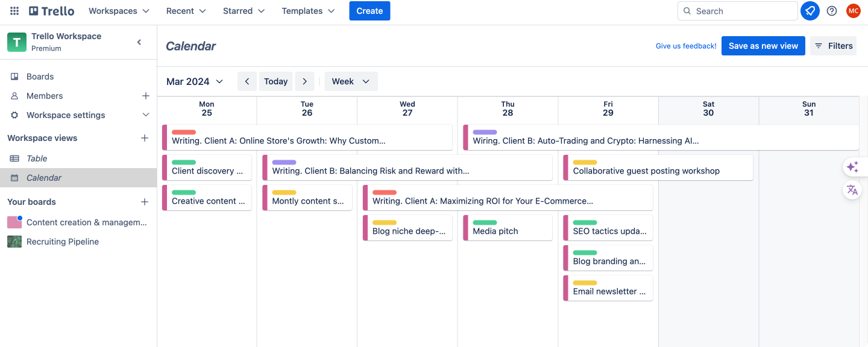Go to previous week arrow
The height and width of the screenshot is (347, 868).
tap(247, 81)
